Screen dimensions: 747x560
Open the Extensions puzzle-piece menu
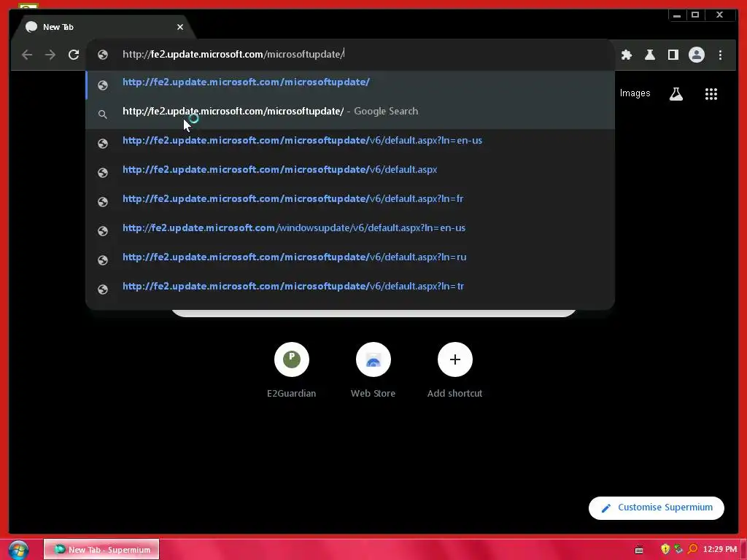[x=627, y=55]
